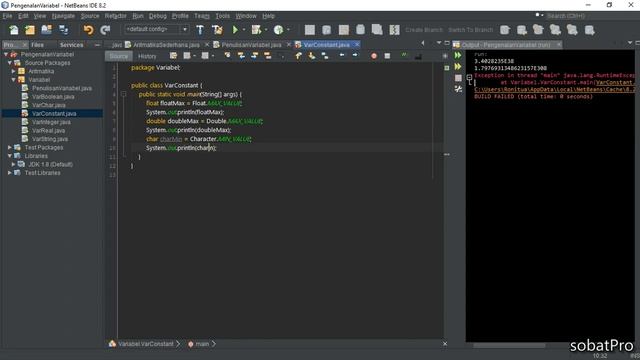Screen dimensions: 640x360
Task: Click the Clean and Build Project icon
Action: [217, 30]
